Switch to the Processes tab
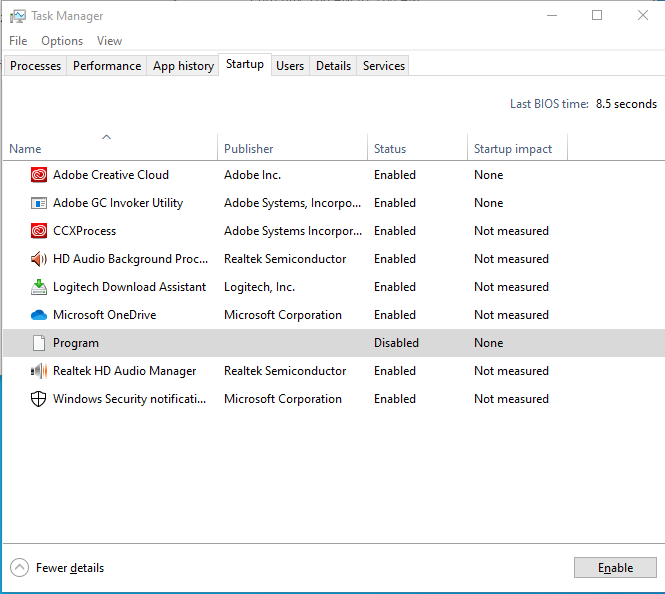The height and width of the screenshot is (594, 665). 35,66
